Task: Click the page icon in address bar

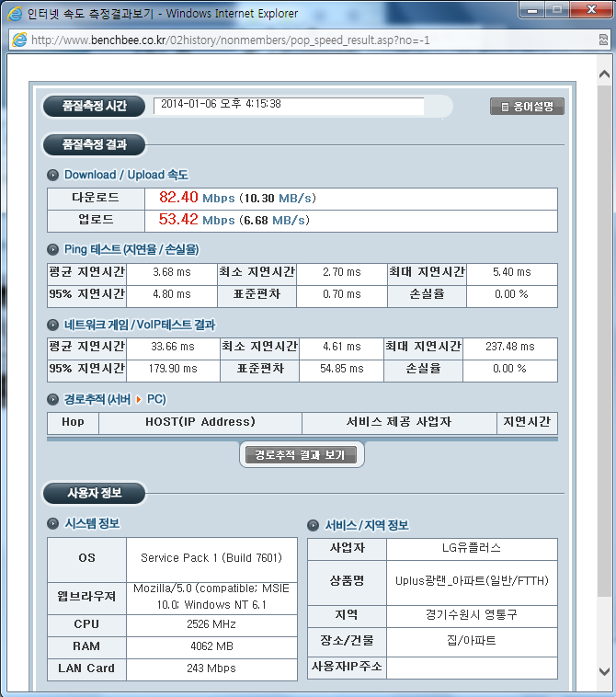Action: (x=19, y=40)
